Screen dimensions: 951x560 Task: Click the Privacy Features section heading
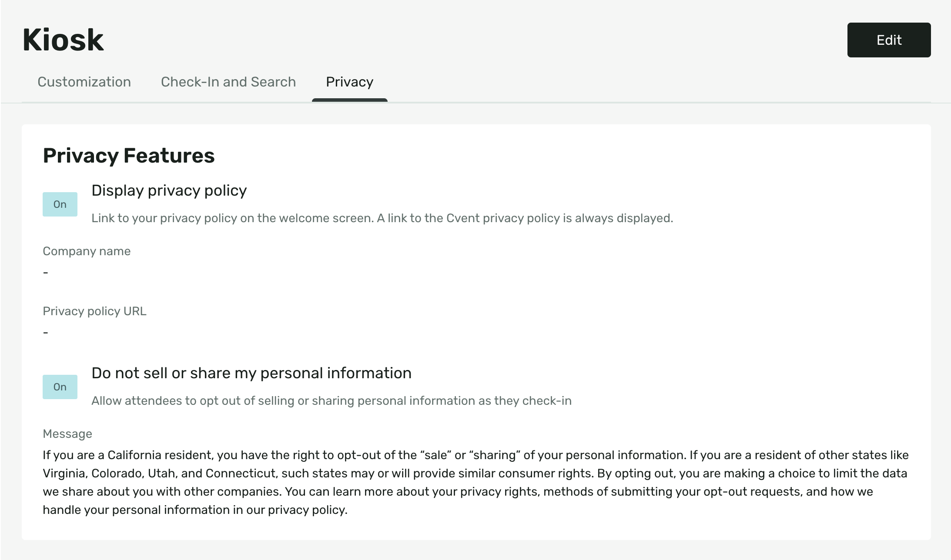129,156
